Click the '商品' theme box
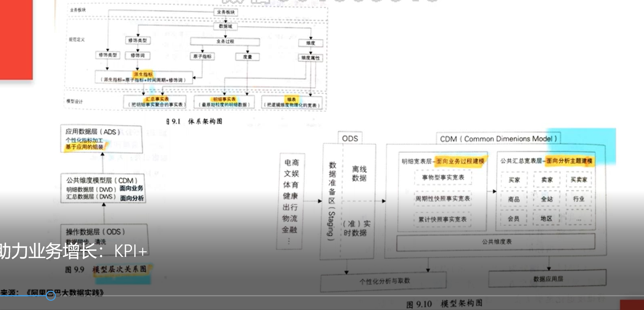The width and height of the screenshot is (644, 310). 514,199
